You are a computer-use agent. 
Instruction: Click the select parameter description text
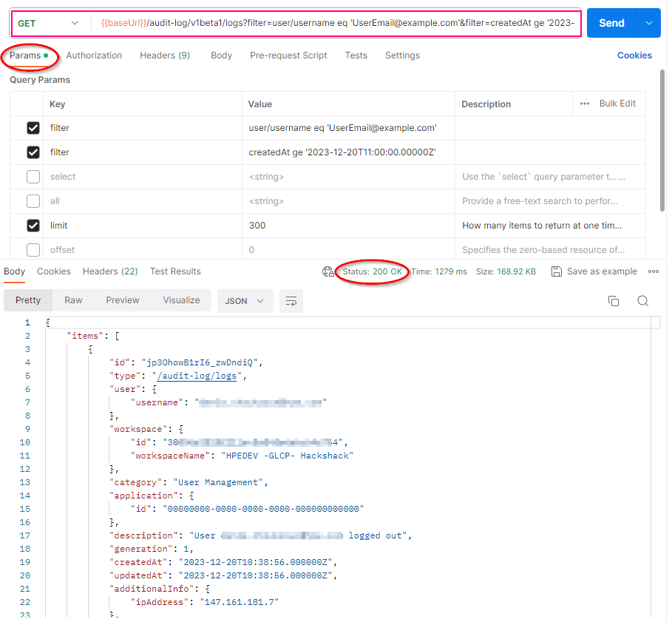point(543,177)
